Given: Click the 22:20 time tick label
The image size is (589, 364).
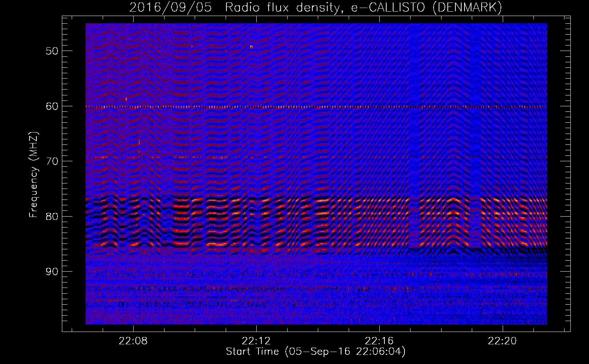Looking at the screenshot, I should coord(502,341).
